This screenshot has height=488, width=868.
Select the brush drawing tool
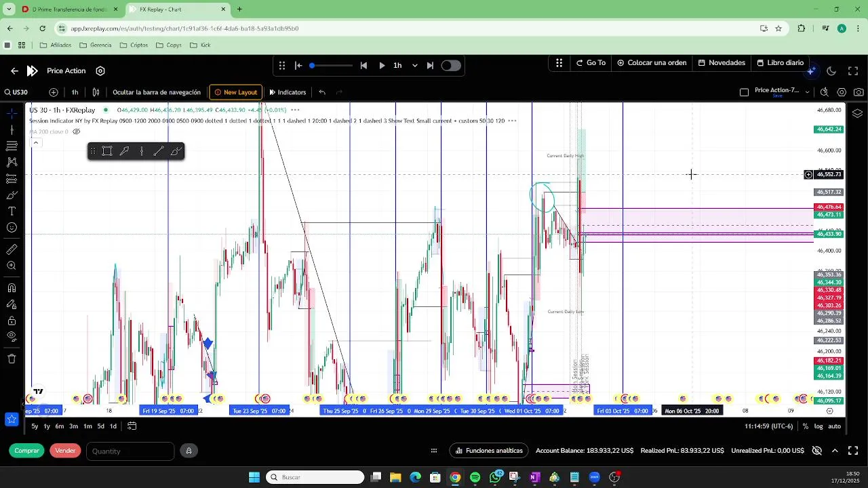12,195
